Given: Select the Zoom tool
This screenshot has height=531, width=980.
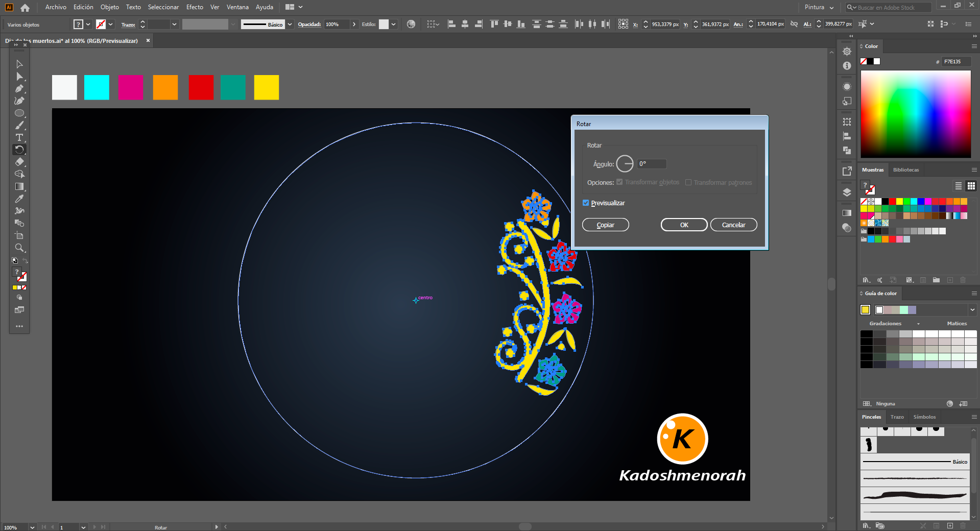Looking at the screenshot, I should (19, 248).
